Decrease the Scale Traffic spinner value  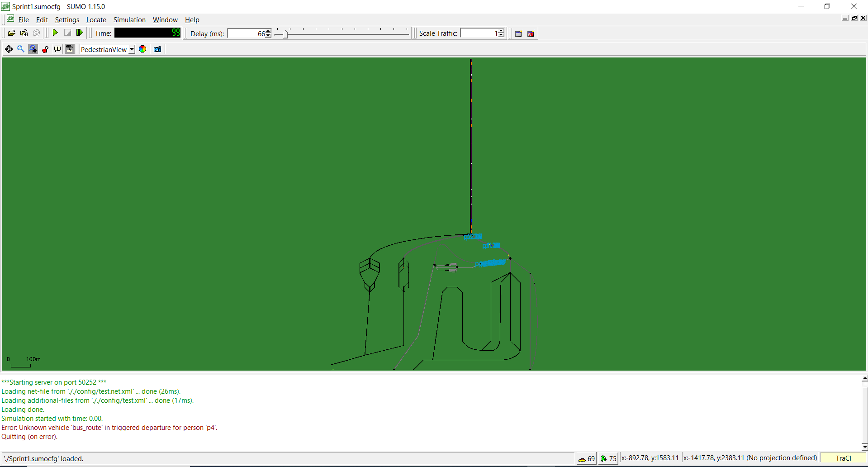click(501, 36)
